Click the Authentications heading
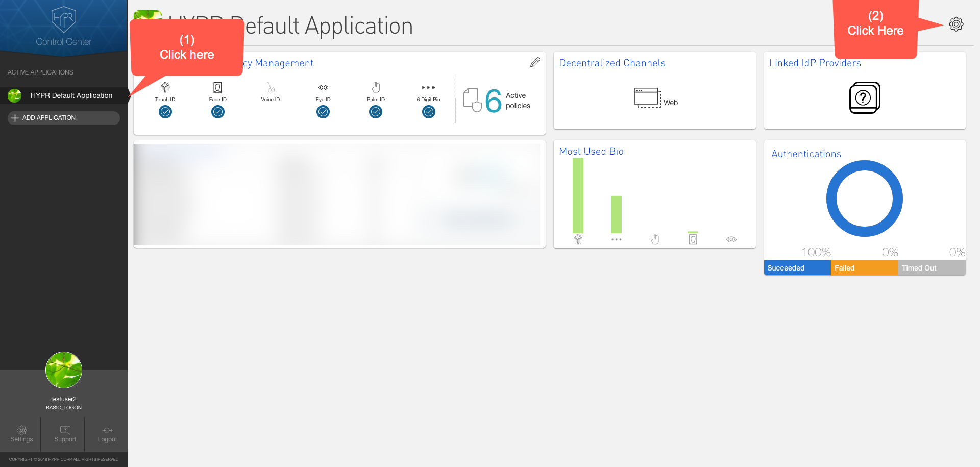 806,154
